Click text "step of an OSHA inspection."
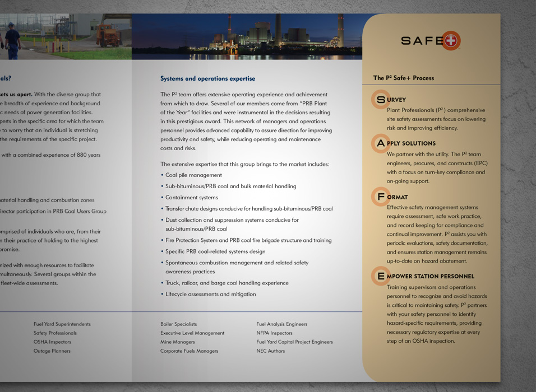536x392 pixels. tap(421, 341)
